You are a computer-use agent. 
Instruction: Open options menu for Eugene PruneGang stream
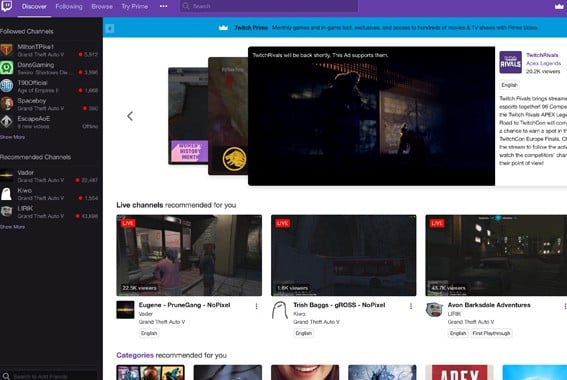pyautogui.click(x=256, y=306)
